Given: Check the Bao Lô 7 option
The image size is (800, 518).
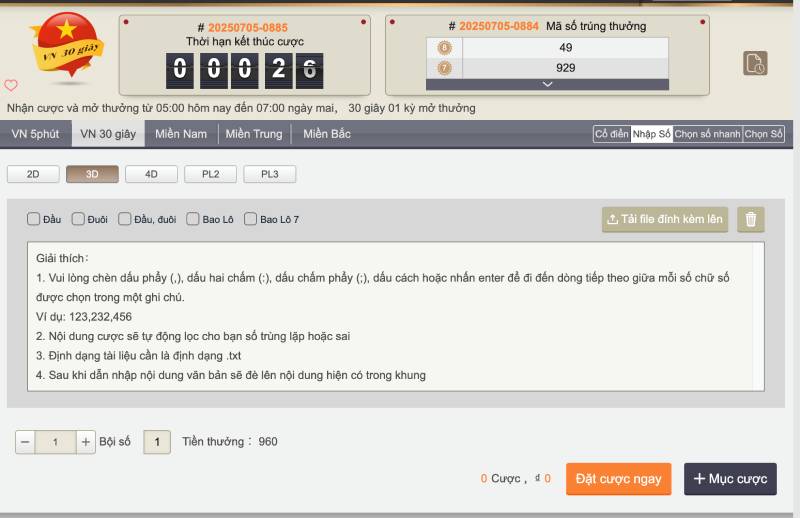Looking at the screenshot, I should click(x=251, y=219).
